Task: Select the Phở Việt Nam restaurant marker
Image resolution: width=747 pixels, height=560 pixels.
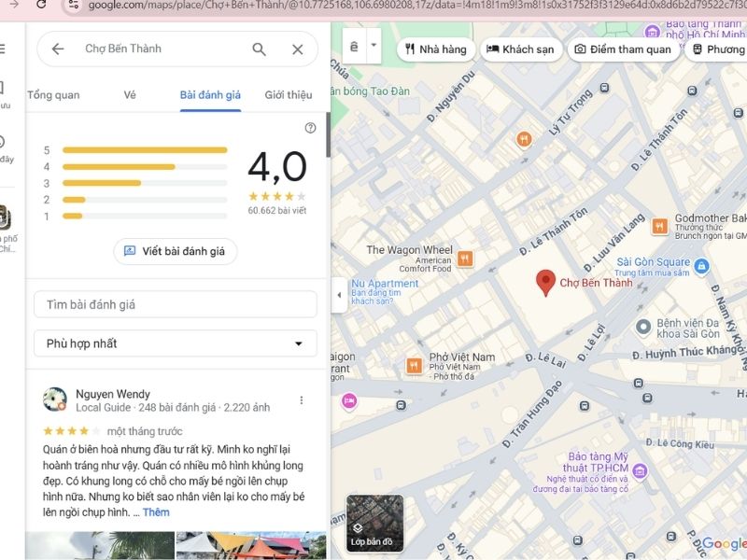Action: click(x=414, y=366)
